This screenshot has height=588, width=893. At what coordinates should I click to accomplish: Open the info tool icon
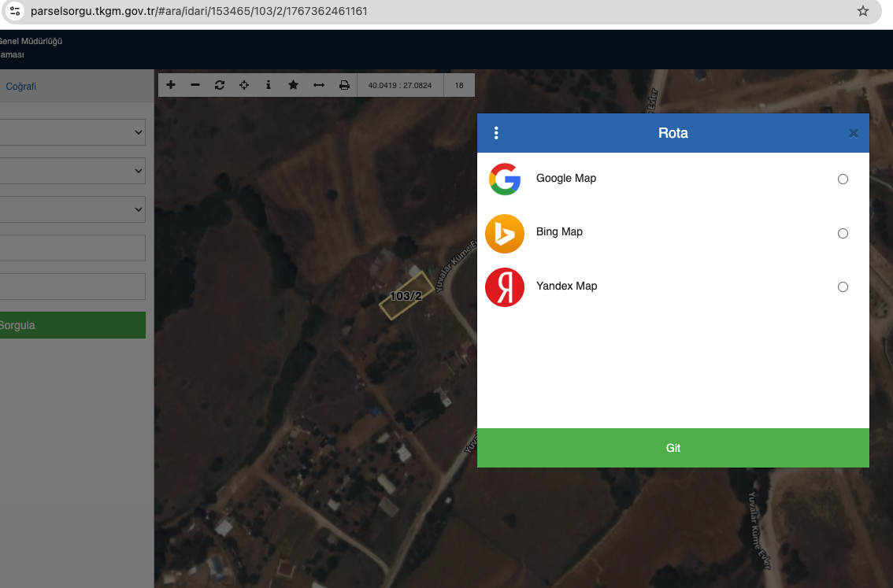[269, 85]
